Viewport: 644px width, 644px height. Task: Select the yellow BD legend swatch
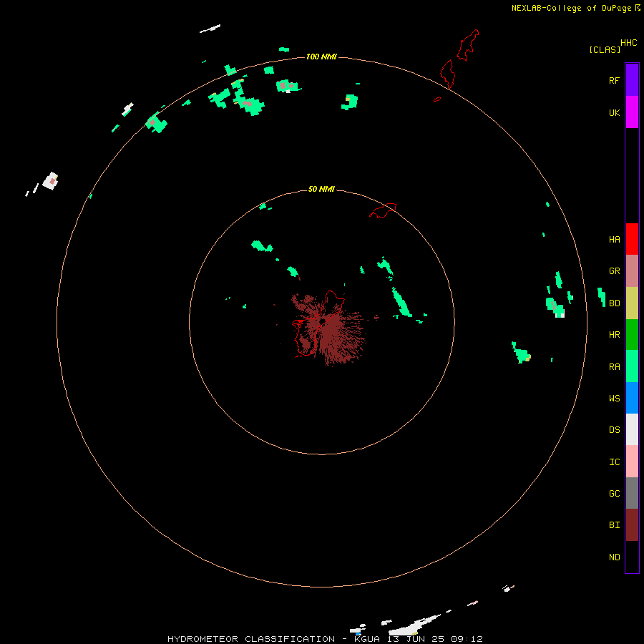click(632, 303)
